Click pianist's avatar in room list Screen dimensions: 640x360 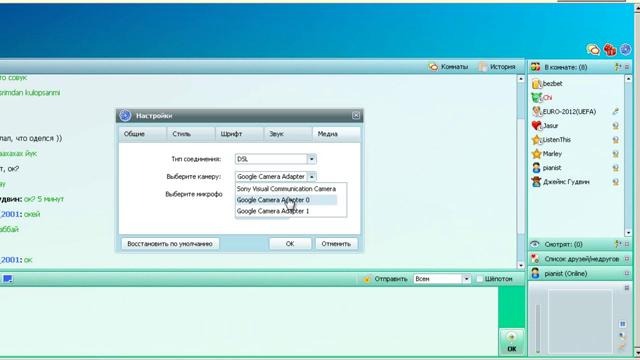536,168
